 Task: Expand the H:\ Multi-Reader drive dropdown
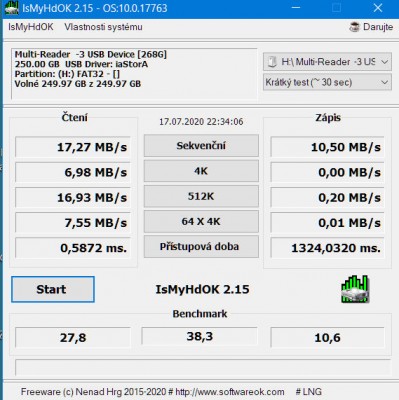pos(327,62)
